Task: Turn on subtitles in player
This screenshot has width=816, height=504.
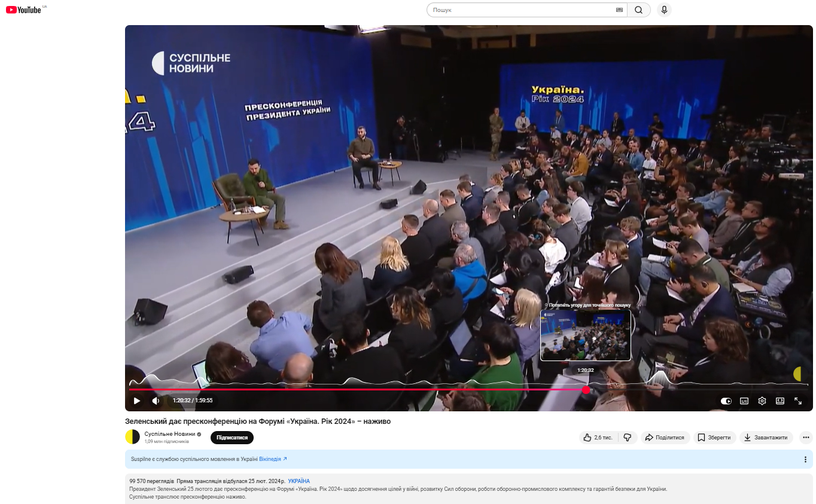Action: tap(744, 401)
